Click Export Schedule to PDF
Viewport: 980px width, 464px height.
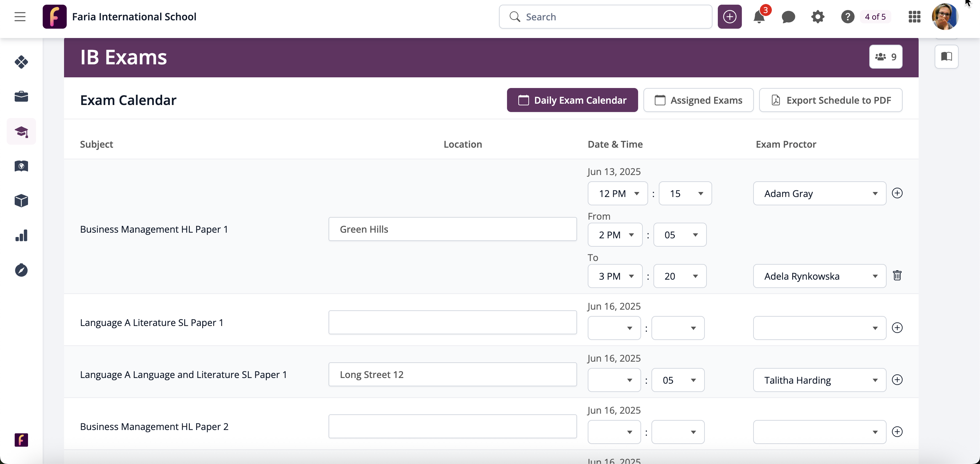tap(831, 100)
